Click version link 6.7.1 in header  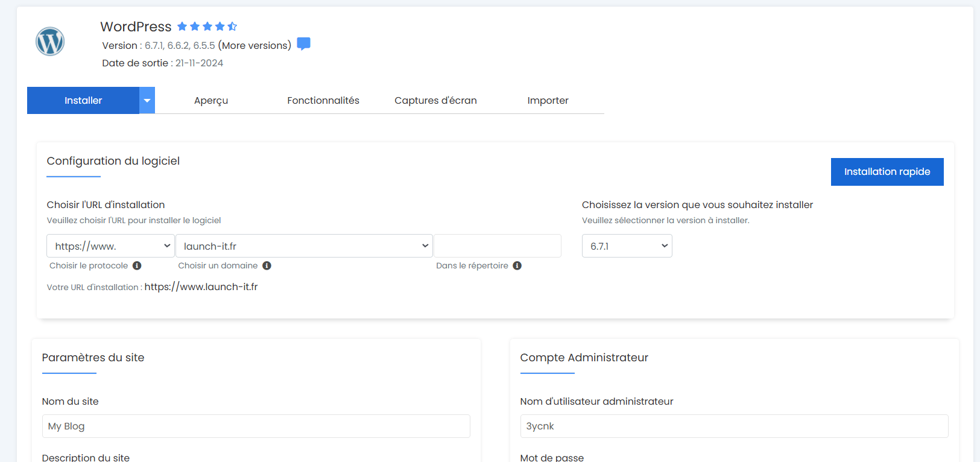pyautogui.click(x=154, y=46)
